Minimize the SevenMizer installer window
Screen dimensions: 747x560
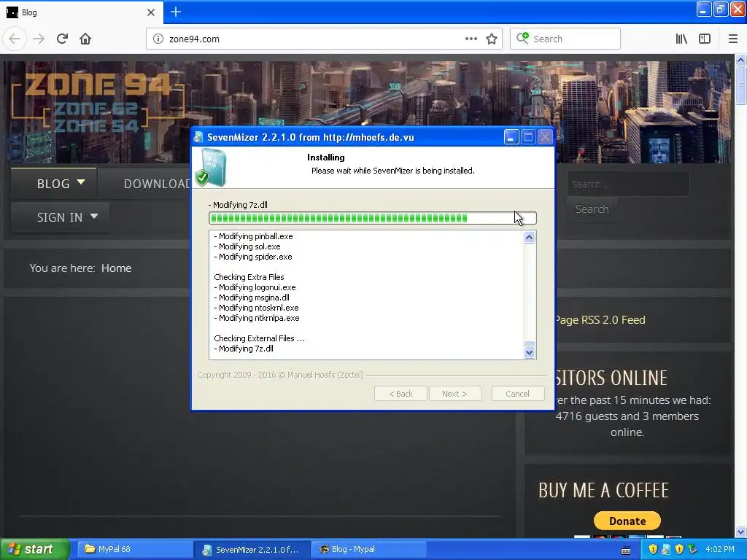(511, 137)
